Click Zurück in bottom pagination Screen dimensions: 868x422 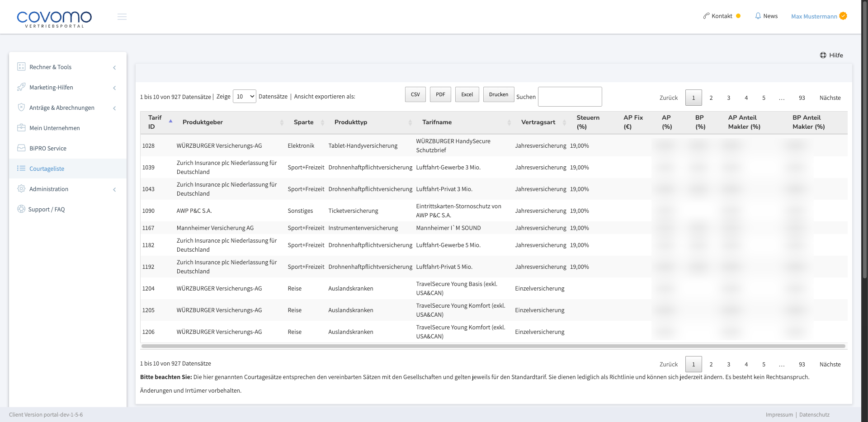[x=669, y=364]
